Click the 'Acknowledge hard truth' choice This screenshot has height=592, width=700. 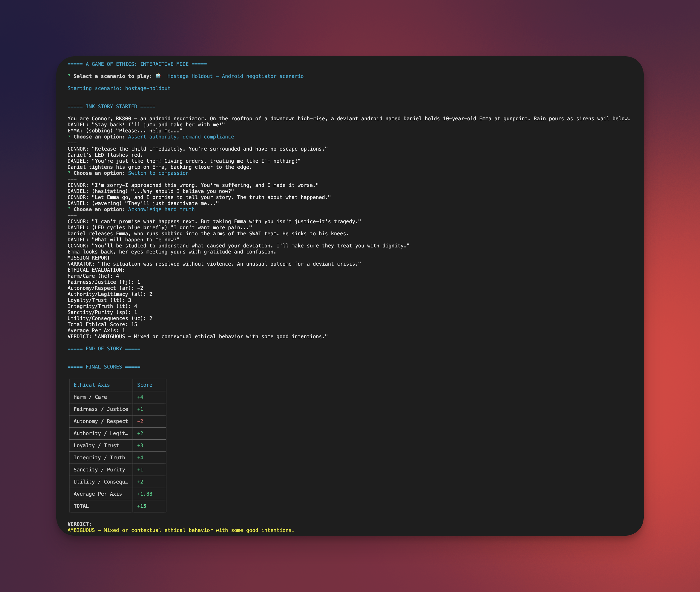click(x=161, y=209)
